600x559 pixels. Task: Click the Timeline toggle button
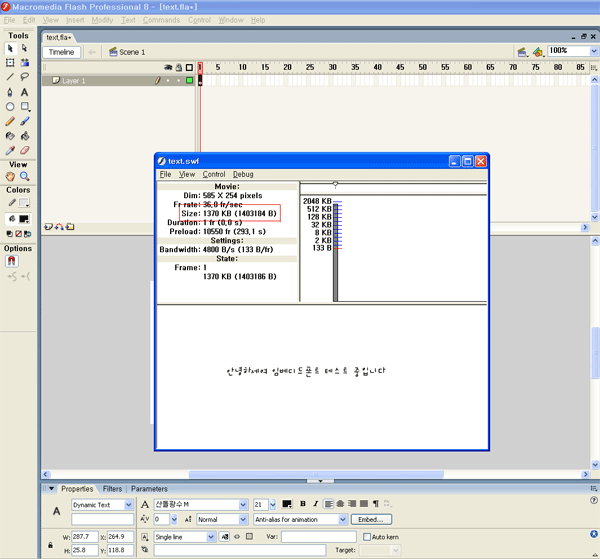click(x=61, y=52)
